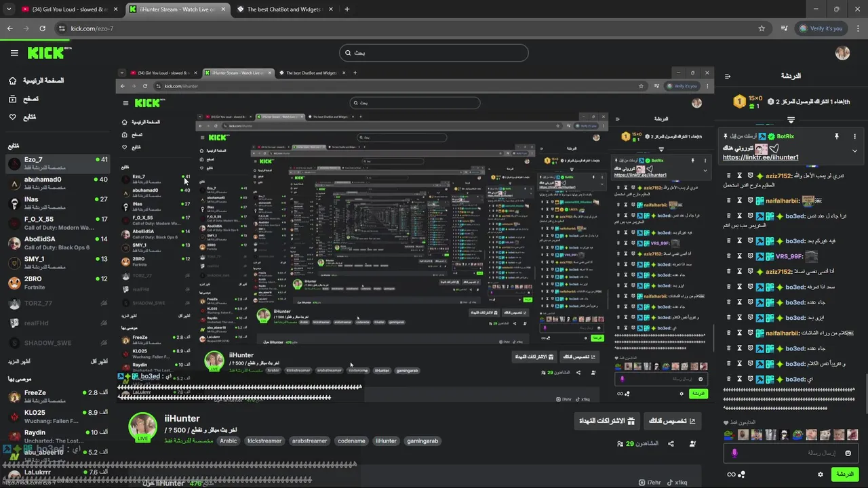The width and height of the screenshot is (868, 488).
Task: Open recommended channel FreeZe in the main sidebar
Action: point(58,396)
